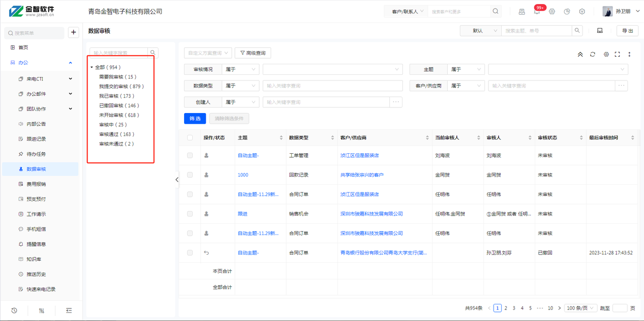Viewport: 644px width, 321px height.
Task: Open the 孙卫朋 user account menu
Action: [x=621, y=12]
